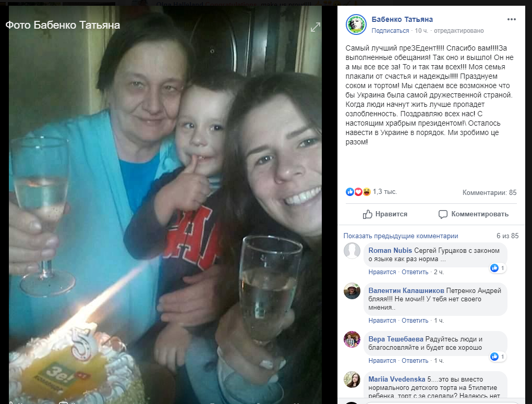
Task: Expand Показать предыдущие комментарии
Action: [x=401, y=236]
